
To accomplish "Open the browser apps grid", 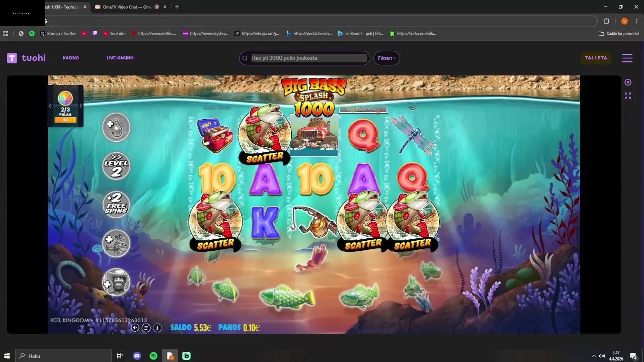I will [x=6, y=34].
